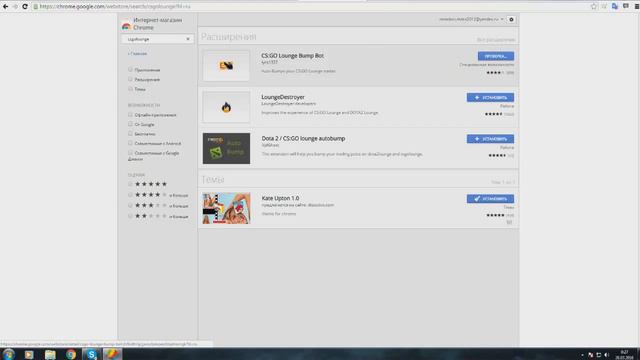Open the web store settings gear

511,20
